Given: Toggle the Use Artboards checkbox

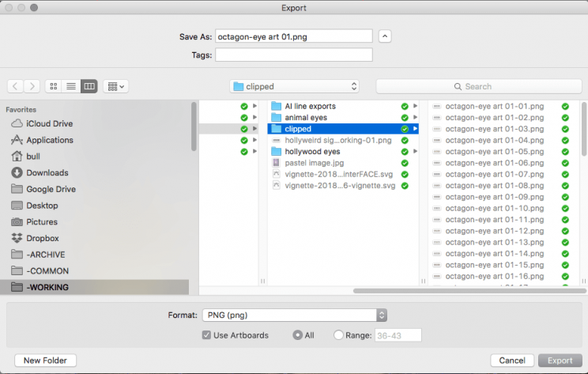Looking at the screenshot, I should 206,335.
